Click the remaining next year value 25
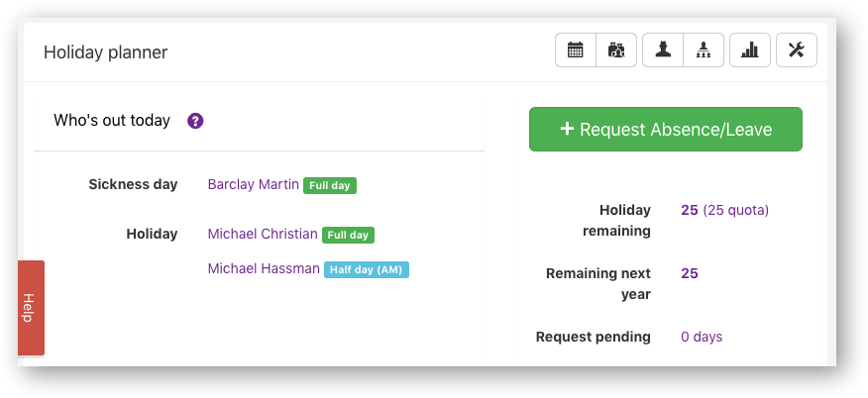The height and width of the screenshot is (398, 868). pyautogui.click(x=690, y=273)
